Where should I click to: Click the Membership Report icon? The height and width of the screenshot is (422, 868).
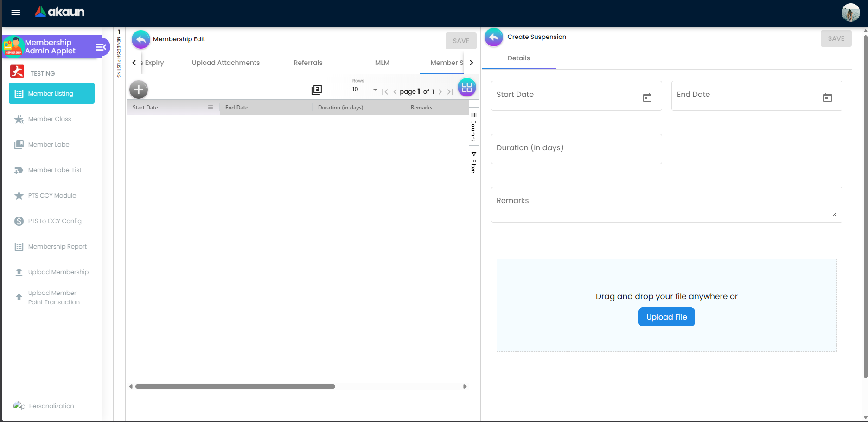tap(19, 247)
